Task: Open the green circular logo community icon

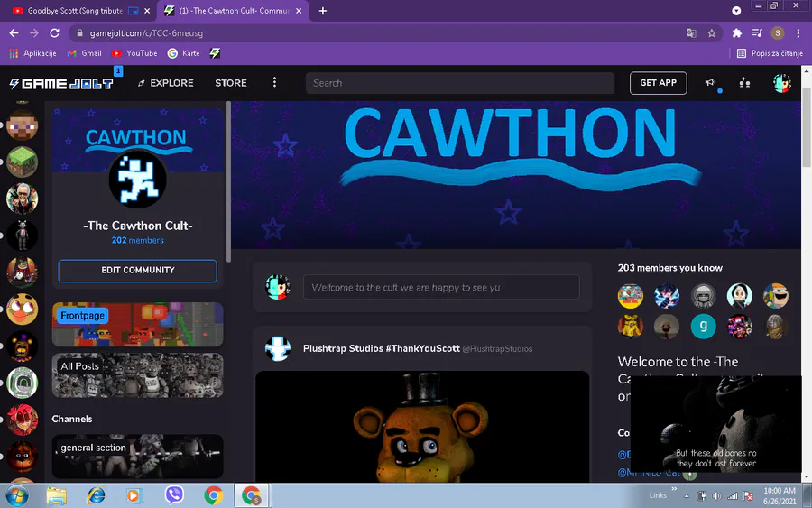Action: [22, 383]
